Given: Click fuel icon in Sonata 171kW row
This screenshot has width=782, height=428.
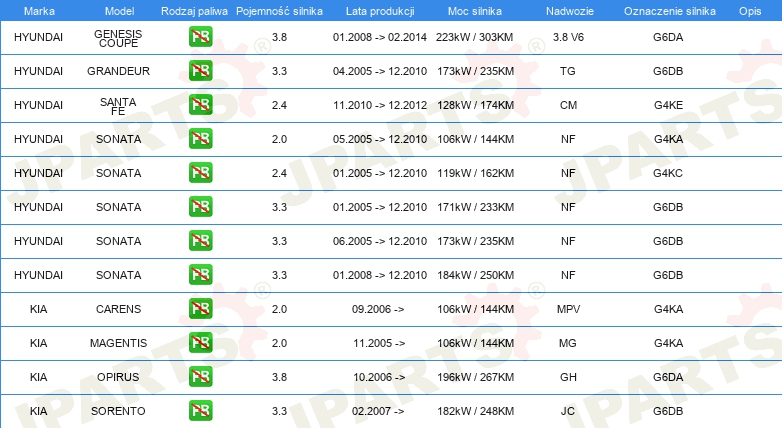Looking at the screenshot, I should (200, 207).
